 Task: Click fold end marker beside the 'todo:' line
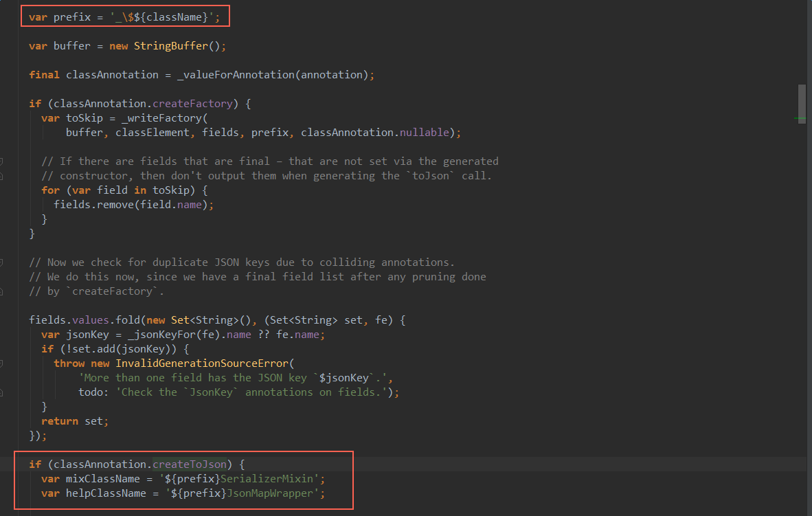pos(2,392)
